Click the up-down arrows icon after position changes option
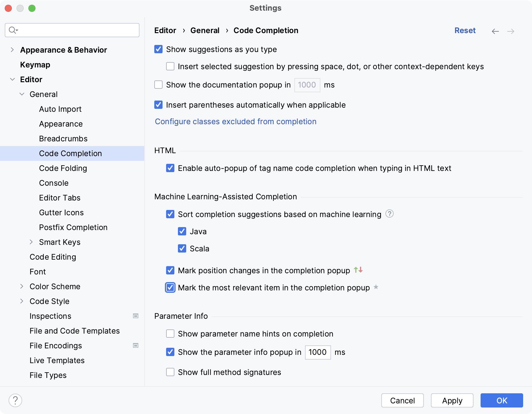 [x=358, y=270]
